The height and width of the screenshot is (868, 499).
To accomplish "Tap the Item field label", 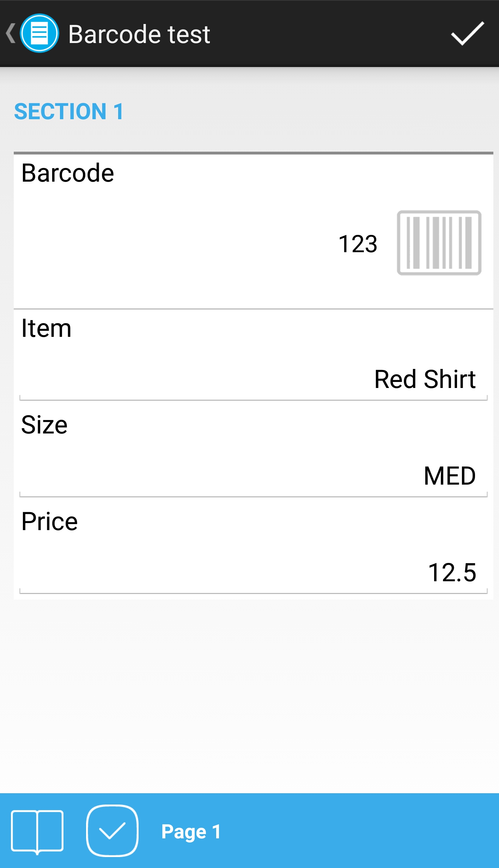I will pos(46,328).
